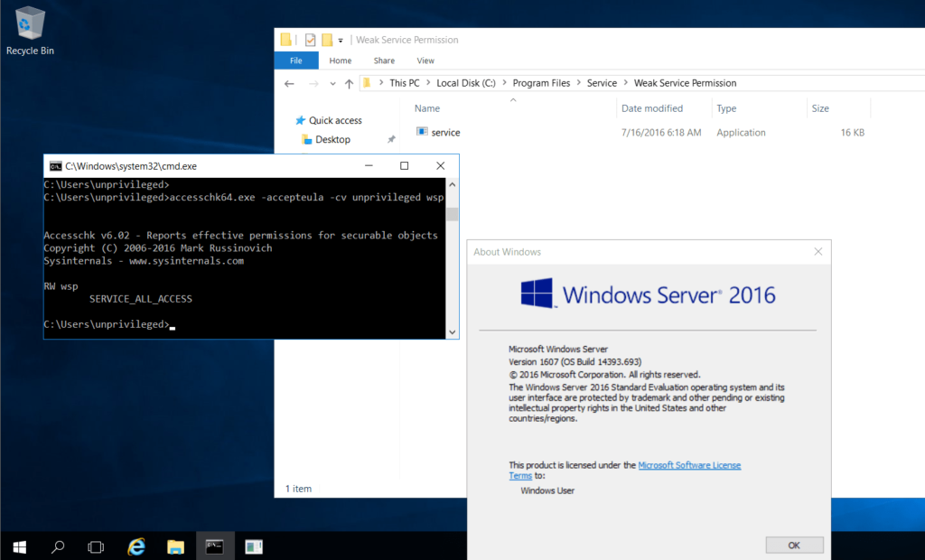The height and width of the screenshot is (560, 925).
Task: Open the File tab in Explorer
Action: [296, 61]
